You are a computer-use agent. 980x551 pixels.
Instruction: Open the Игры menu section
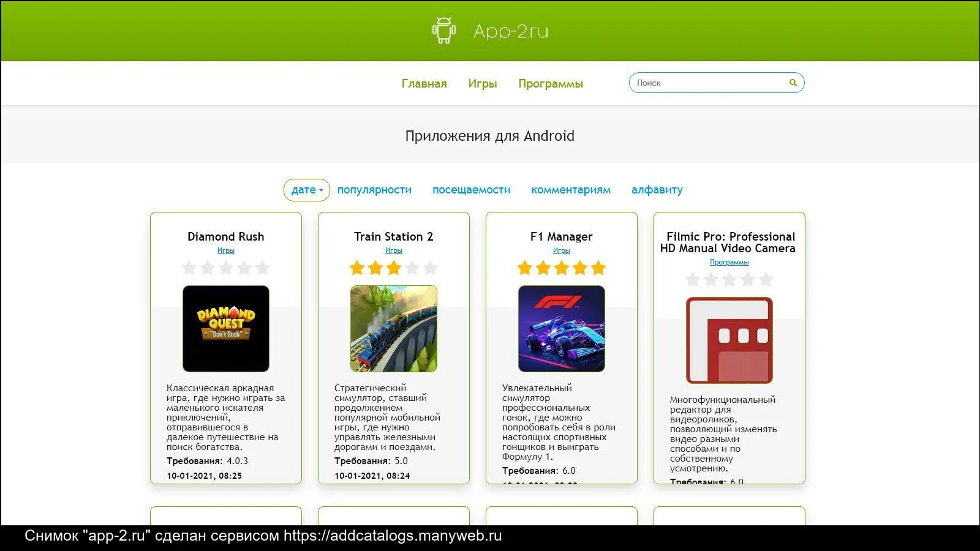[483, 83]
